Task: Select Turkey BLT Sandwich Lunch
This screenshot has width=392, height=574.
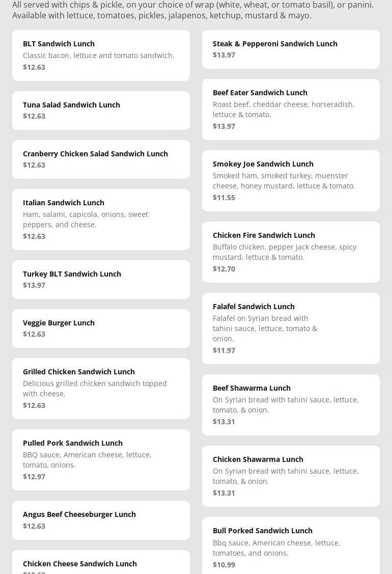Action: click(101, 279)
